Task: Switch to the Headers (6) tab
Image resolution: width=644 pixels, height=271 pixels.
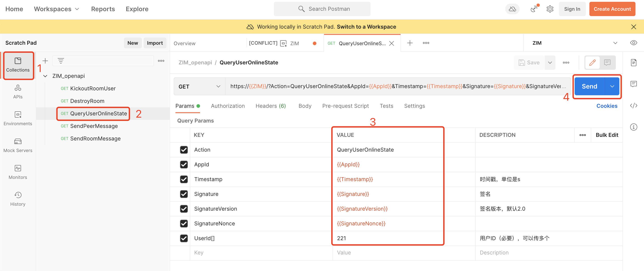Action: [271, 106]
